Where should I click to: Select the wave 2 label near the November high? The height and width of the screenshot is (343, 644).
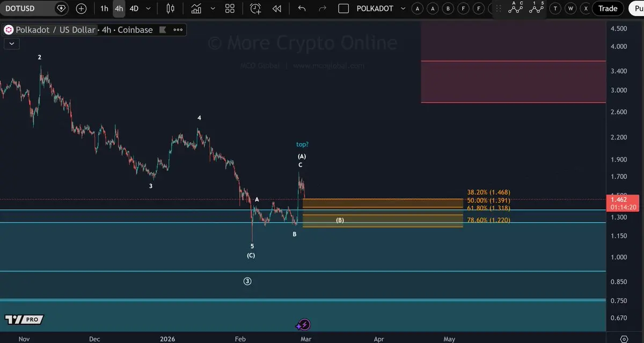(40, 57)
